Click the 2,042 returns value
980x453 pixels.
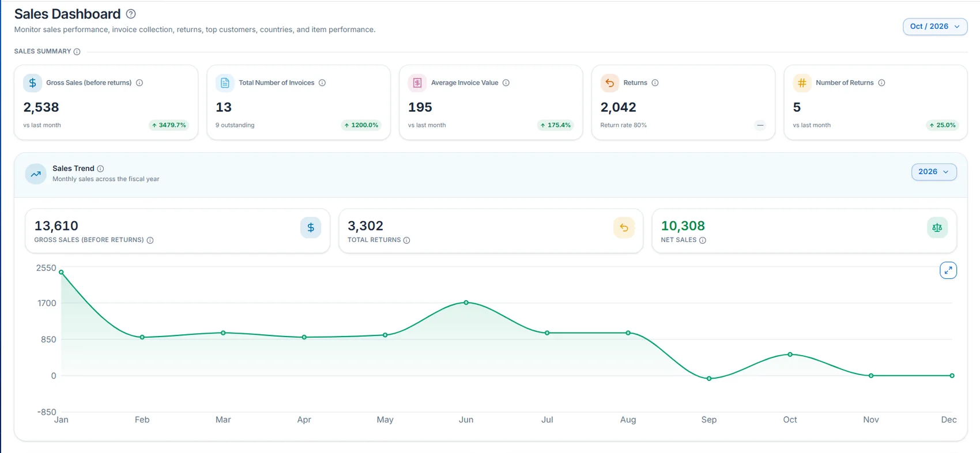(x=619, y=107)
